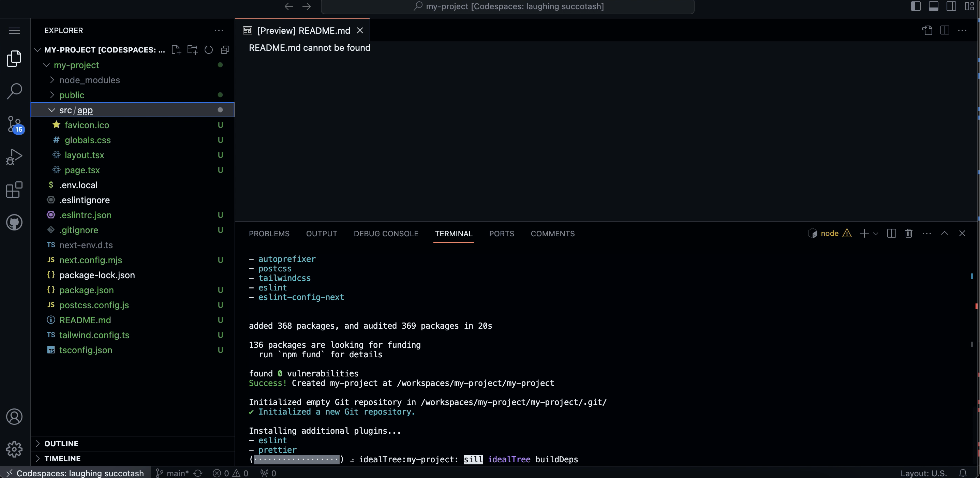Go back with the navigation arrow
980x478 pixels.
289,6
